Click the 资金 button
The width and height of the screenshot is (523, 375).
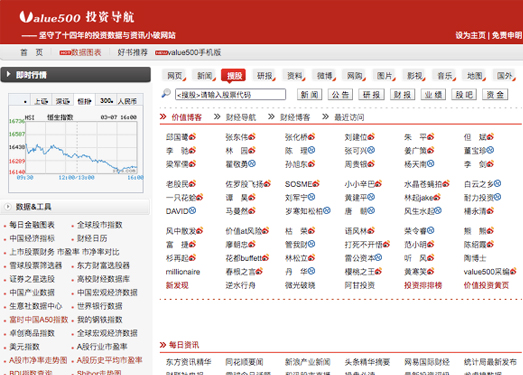point(495,94)
